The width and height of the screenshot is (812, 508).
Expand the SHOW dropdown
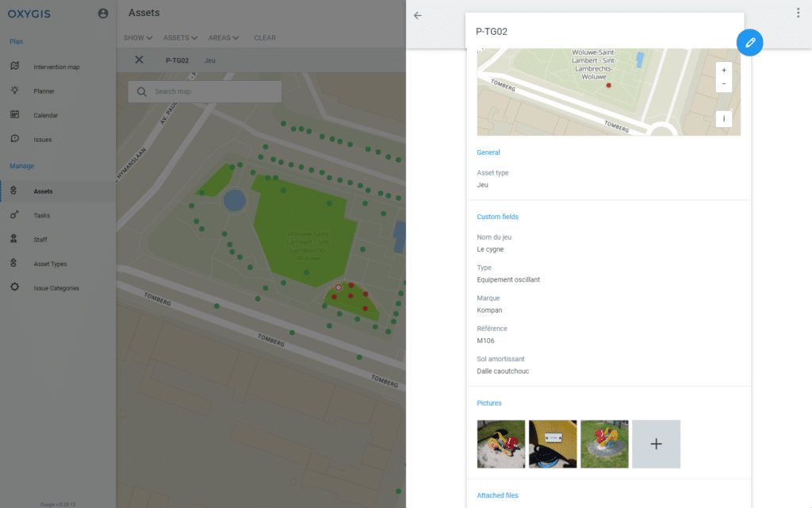138,38
